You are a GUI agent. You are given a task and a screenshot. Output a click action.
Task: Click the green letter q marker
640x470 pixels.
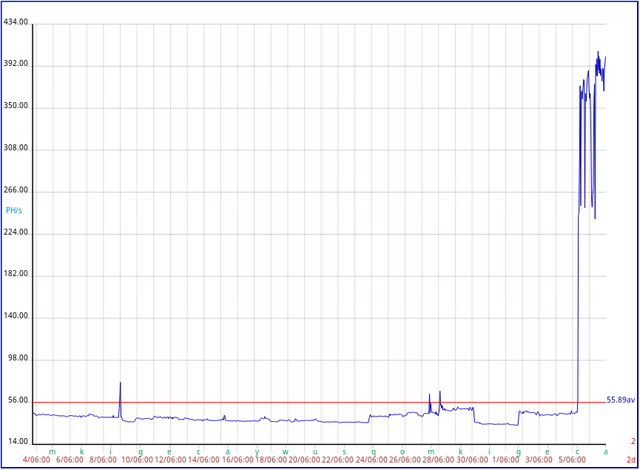(373, 452)
